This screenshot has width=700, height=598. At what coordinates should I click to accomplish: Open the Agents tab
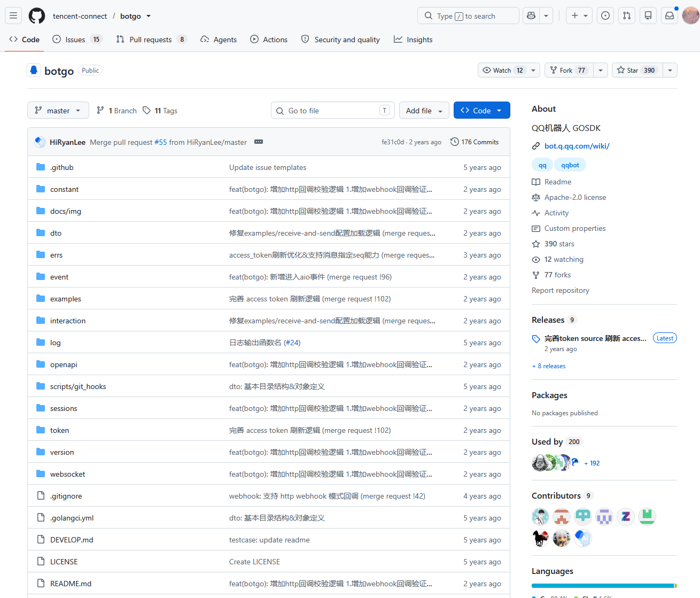(219, 40)
